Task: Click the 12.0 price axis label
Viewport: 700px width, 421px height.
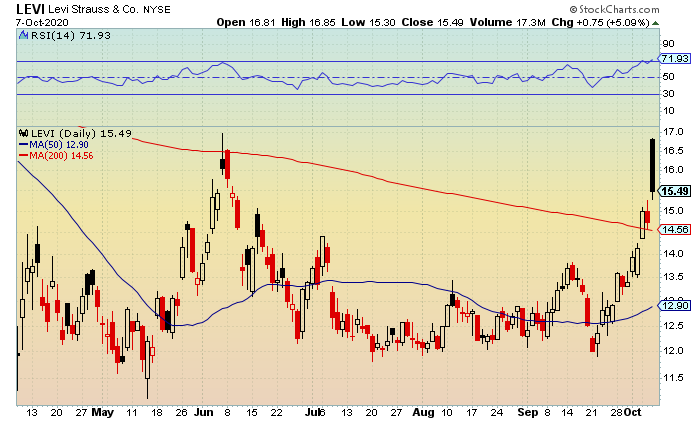Action: (673, 351)
